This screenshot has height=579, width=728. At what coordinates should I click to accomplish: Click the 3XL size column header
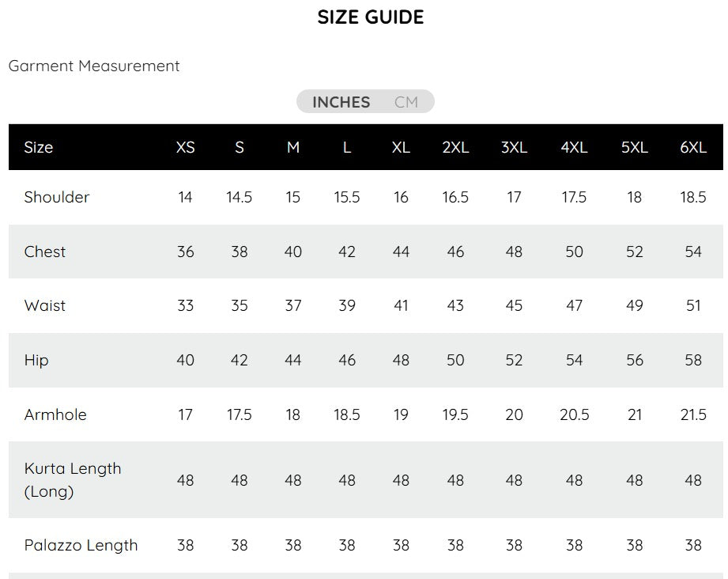coord(514,147)
